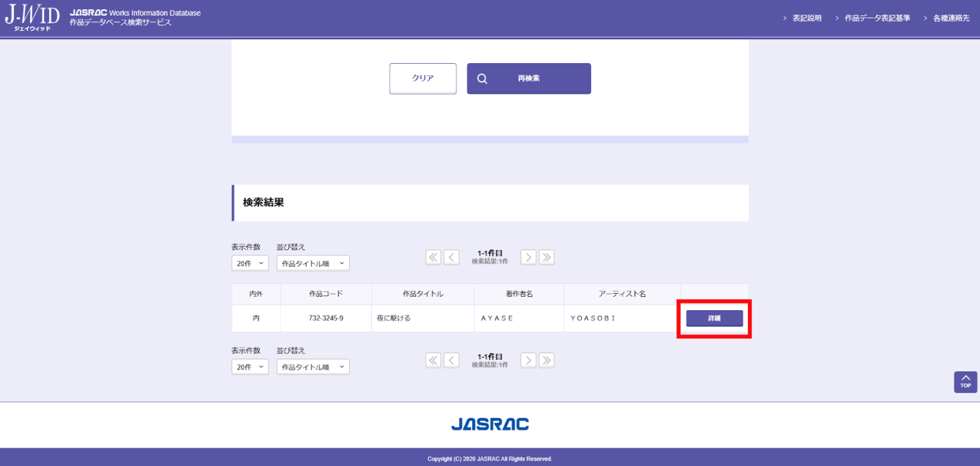Click the 再検索 button to search again
Screen dimensions: 980x466
coord(528,78)
